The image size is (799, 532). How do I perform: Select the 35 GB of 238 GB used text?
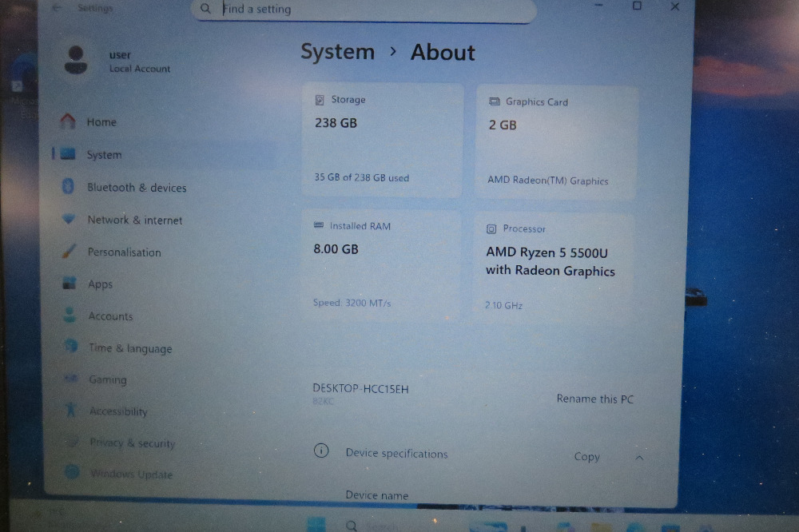pyautogui.click(x=361, y=177)
